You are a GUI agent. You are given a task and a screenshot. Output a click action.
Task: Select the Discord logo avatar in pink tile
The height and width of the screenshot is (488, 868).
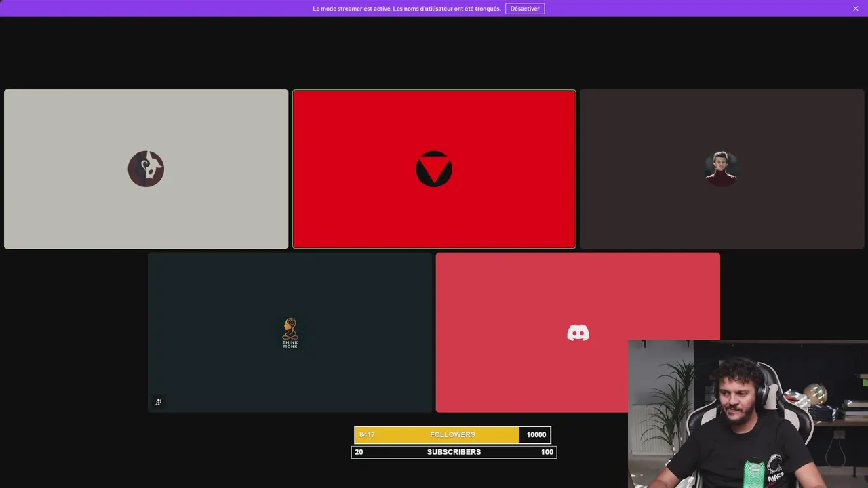[x=578, y=332]
